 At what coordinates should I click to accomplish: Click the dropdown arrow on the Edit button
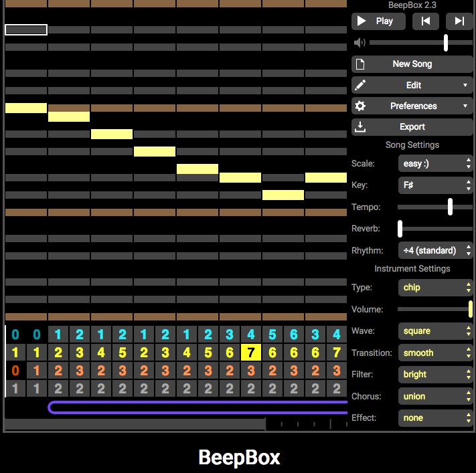click(465, 85)
